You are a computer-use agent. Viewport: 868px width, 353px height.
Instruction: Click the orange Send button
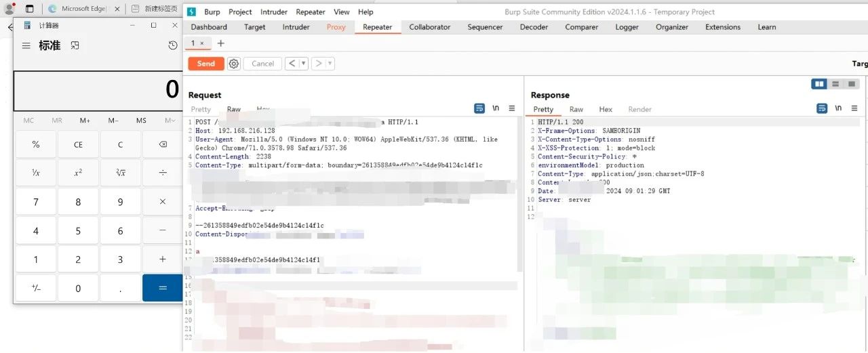[205, 64]
